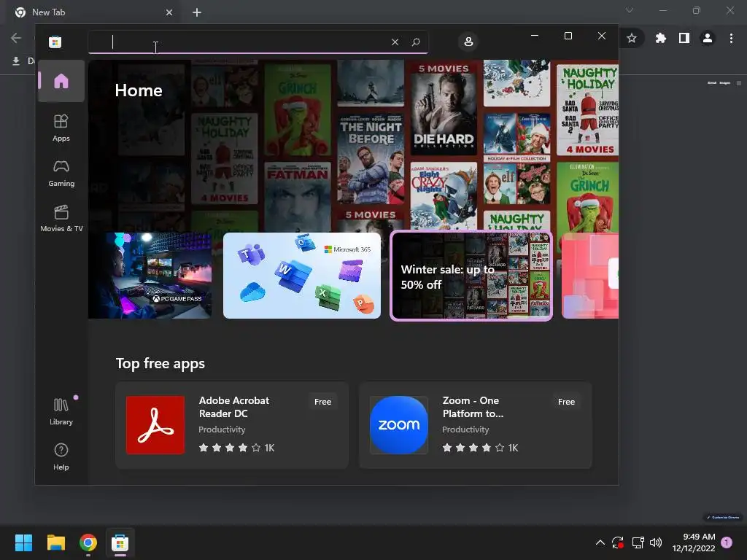Minimize the Microsoft Store window
The height and width of the screenshot is (560, 747).
[535, 36]
